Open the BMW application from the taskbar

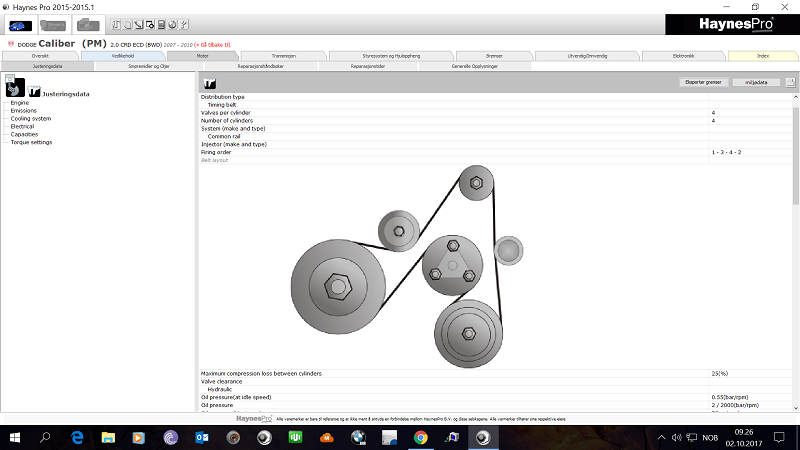click(x=358, y=437)
